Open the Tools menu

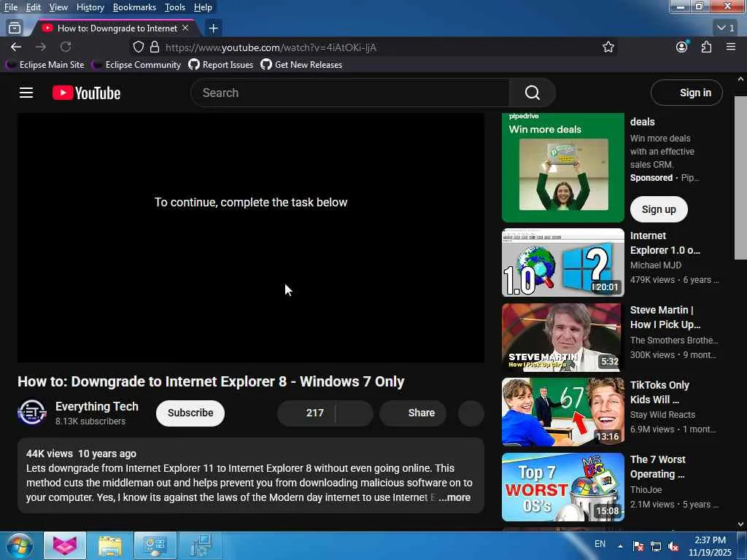(175, 7)
